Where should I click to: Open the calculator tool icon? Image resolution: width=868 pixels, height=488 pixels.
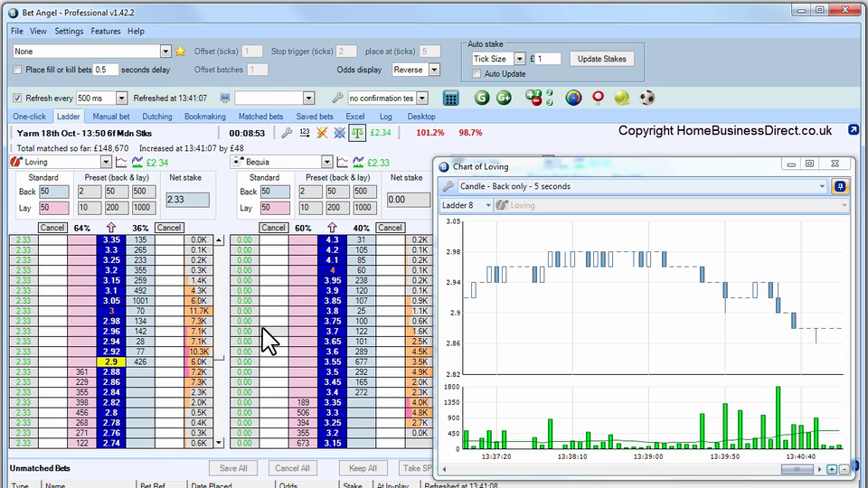[x=451, y=98]
